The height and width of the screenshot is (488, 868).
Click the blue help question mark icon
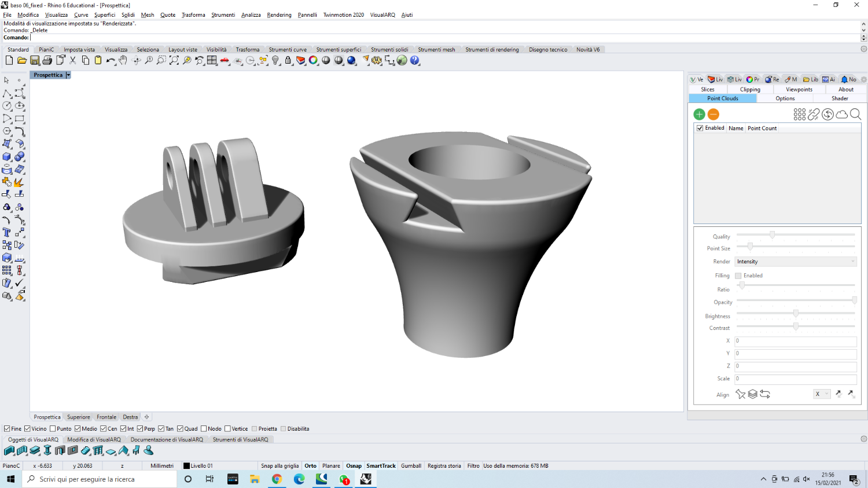pyautogui.click(x=415, y=60)
